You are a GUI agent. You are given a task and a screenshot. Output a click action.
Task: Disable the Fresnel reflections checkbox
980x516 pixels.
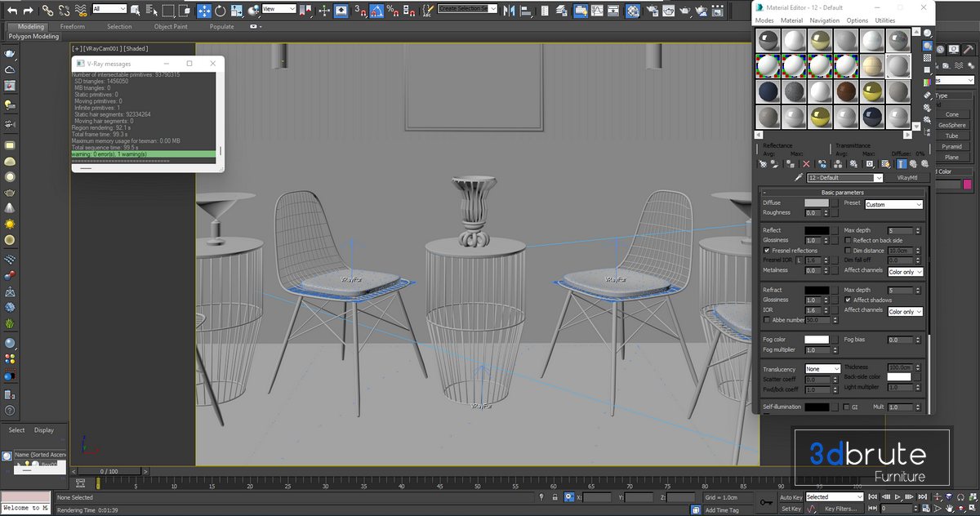[x=767, y=251]
